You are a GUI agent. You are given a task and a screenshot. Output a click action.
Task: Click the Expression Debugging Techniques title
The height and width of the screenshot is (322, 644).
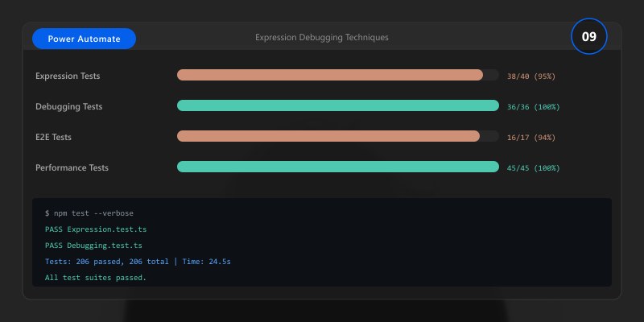(x=321, y=37)
